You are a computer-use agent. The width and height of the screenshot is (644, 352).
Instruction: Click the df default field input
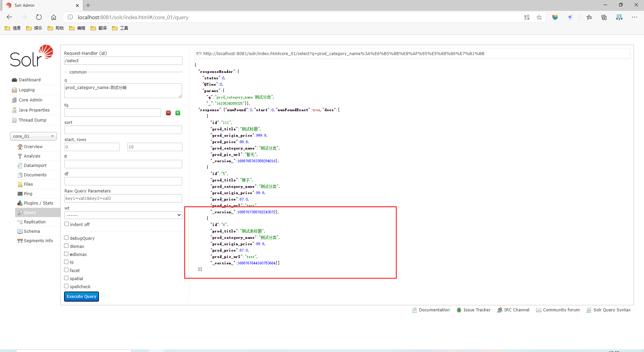coord(123,181)
